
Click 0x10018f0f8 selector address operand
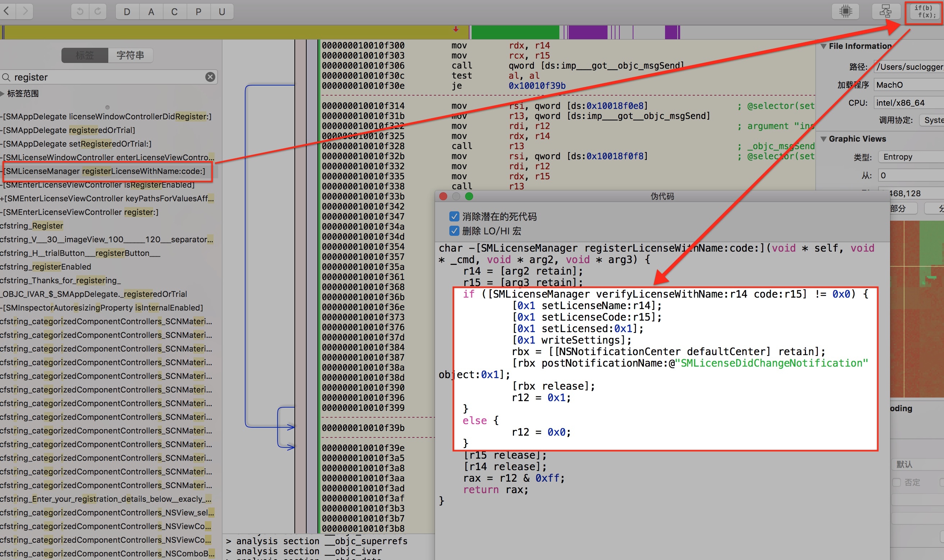coord(615,156)
